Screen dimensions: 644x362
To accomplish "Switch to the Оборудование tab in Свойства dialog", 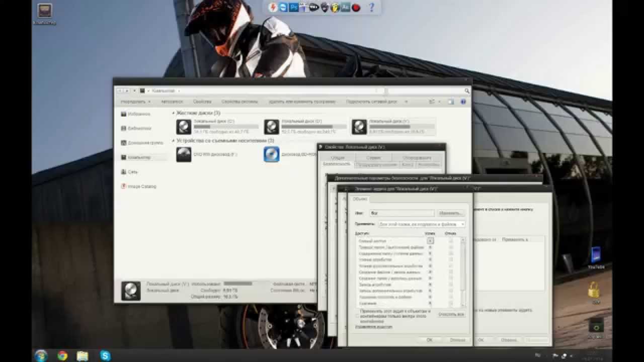I will point(417,158).
